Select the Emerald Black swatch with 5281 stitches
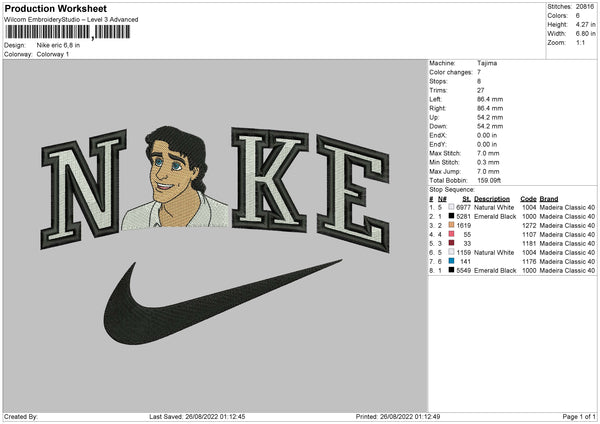600x424 pixels. click(451, 216)
